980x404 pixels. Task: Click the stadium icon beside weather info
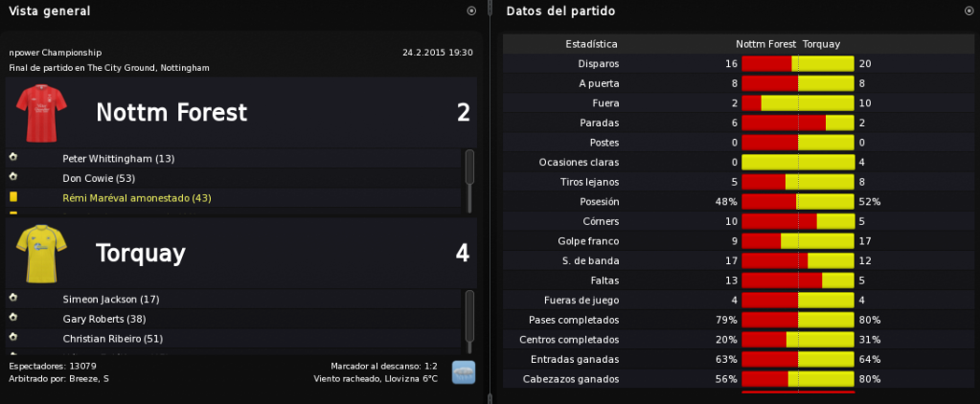463,372
